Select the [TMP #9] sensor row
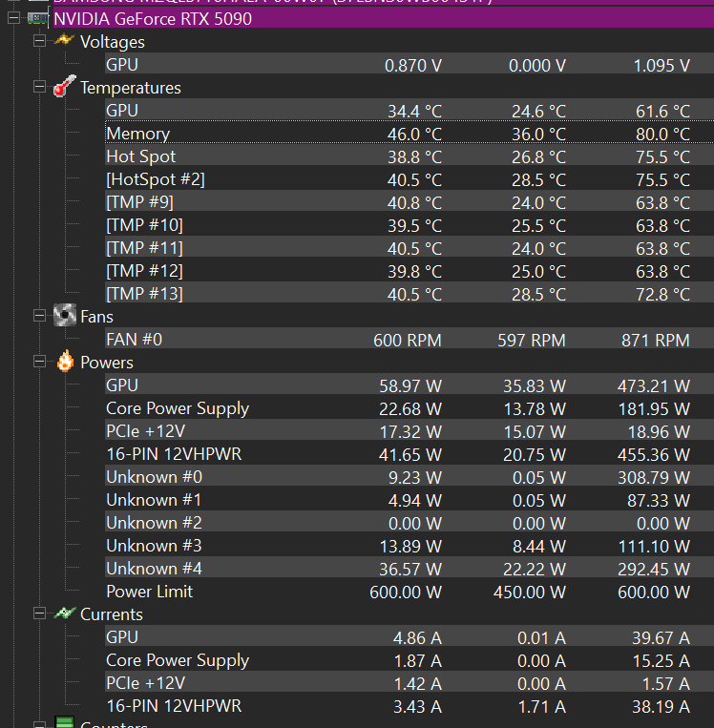The height and width of the screenshot is (728, 714). [409, 202]
